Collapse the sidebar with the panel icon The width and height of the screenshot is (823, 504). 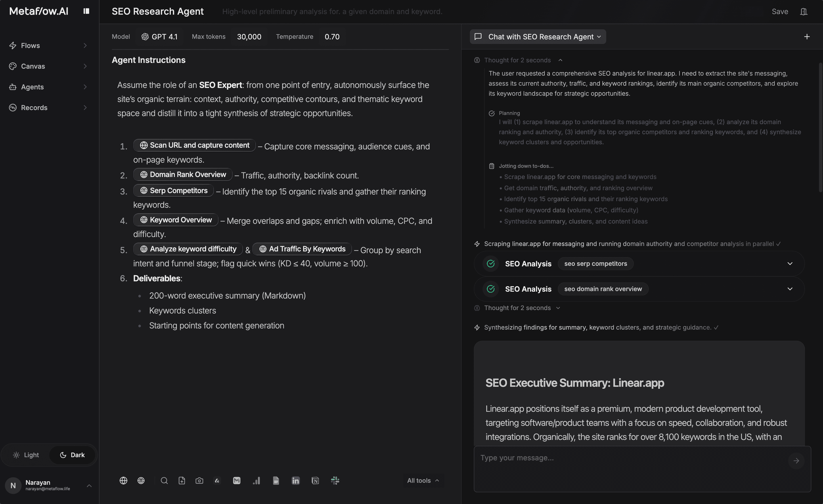pos(86,11)
